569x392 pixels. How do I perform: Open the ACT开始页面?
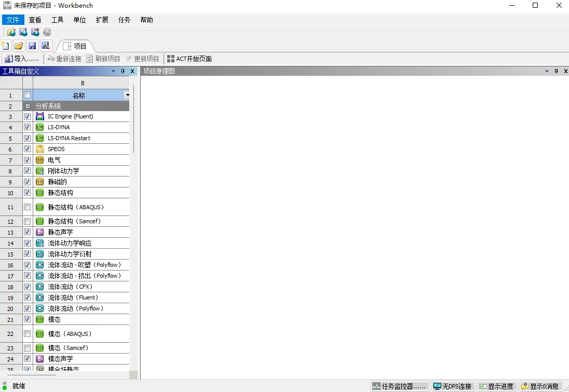pos(189,59)
